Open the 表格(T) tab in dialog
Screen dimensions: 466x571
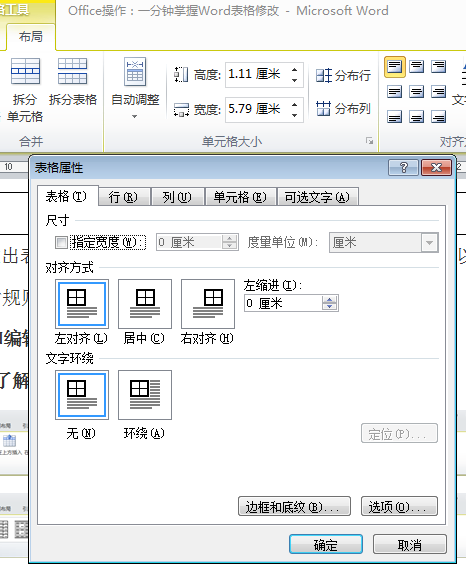(x=67, y=196)
